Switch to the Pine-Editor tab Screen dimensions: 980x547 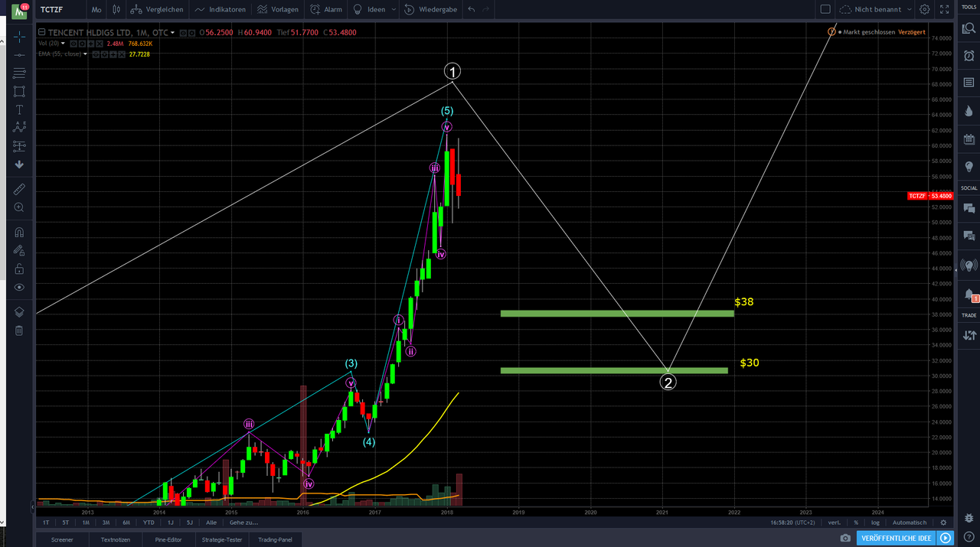coord(168,539)
